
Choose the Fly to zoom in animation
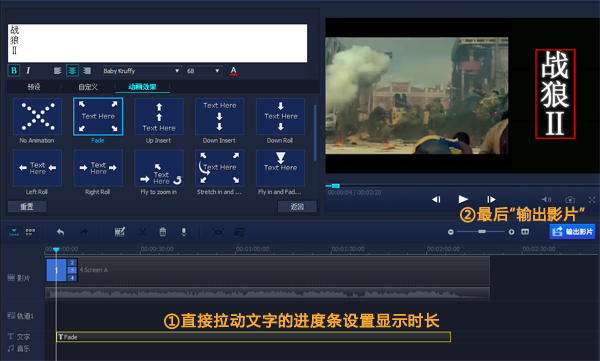point(159,172)
